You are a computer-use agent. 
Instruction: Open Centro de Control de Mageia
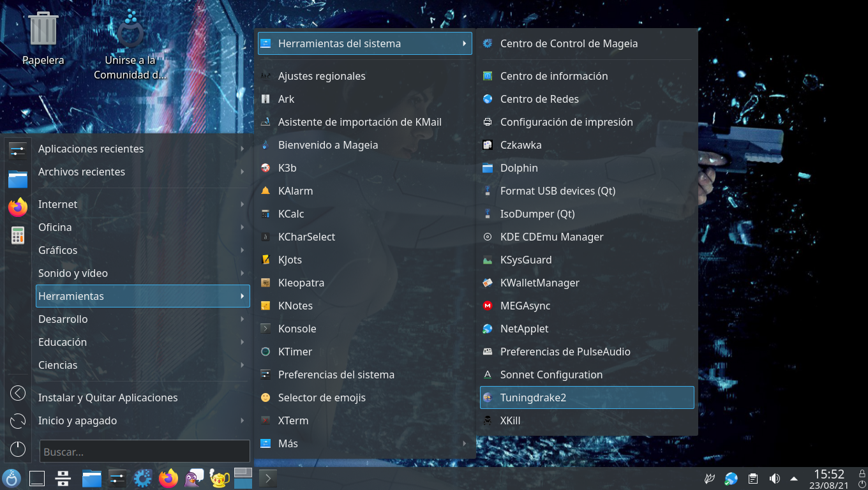(x=587, y=43)
